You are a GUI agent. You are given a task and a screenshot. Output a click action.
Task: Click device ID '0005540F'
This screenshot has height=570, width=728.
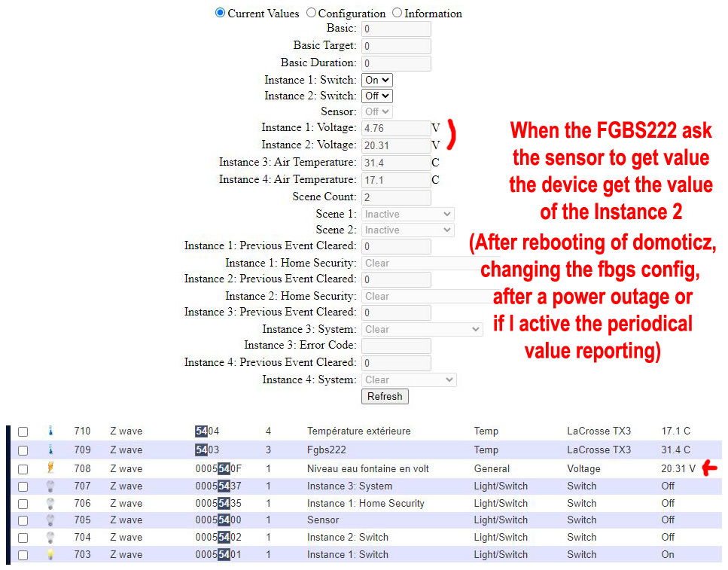[x=218, y=469]
